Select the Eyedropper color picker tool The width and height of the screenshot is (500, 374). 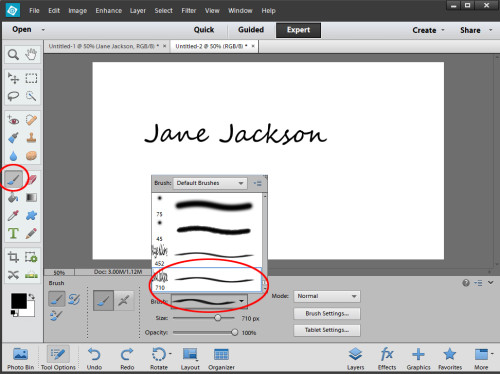pyautogui.click(x=13, y=216)
